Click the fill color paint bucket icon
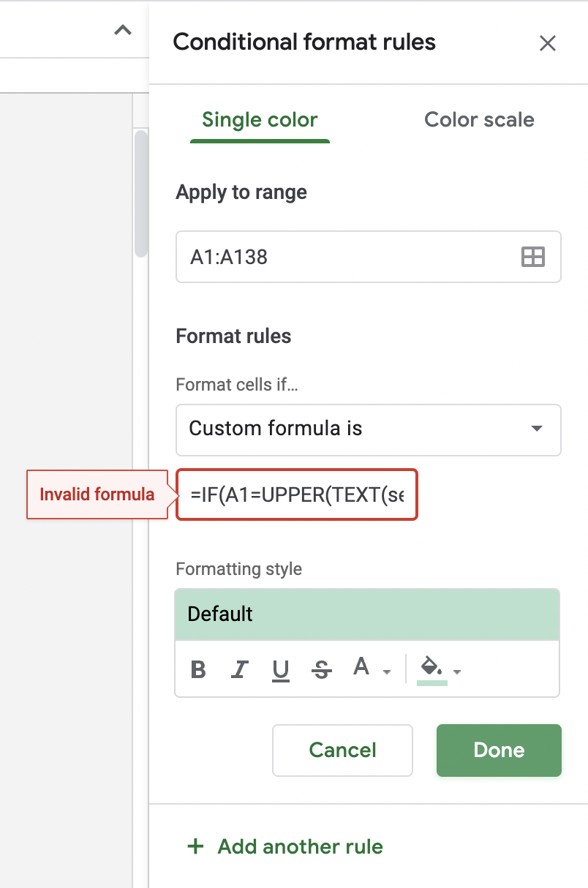588x888 pixels. coord(430,666)
